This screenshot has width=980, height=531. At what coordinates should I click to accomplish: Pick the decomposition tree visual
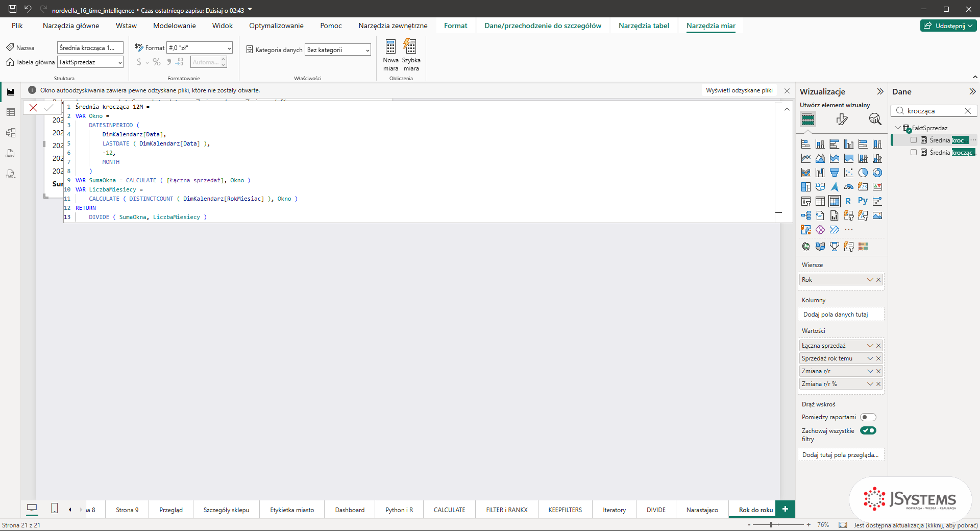[805, 215]
